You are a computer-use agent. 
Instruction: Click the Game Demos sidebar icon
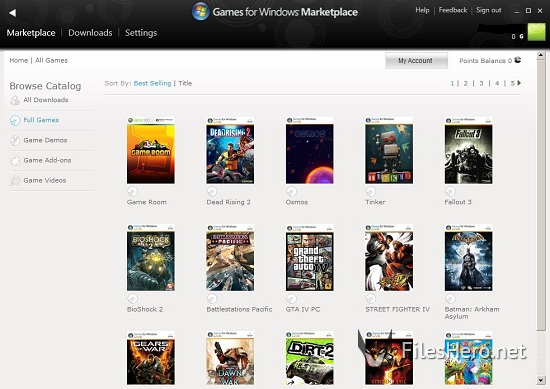pos(15,140)
